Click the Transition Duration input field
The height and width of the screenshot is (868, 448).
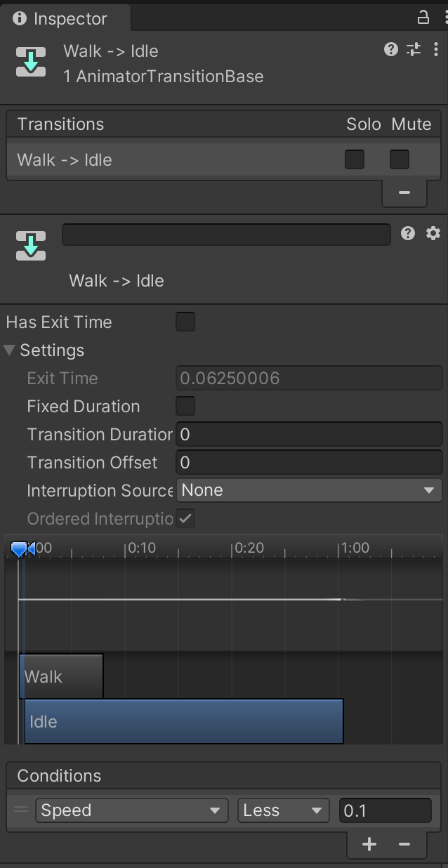pyautogui.click(x=309, y=435)
